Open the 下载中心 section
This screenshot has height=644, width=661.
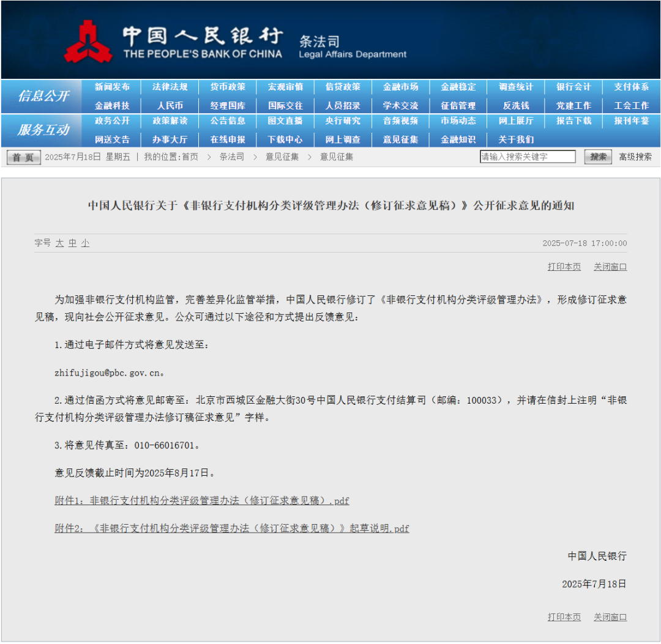point(285,139)
